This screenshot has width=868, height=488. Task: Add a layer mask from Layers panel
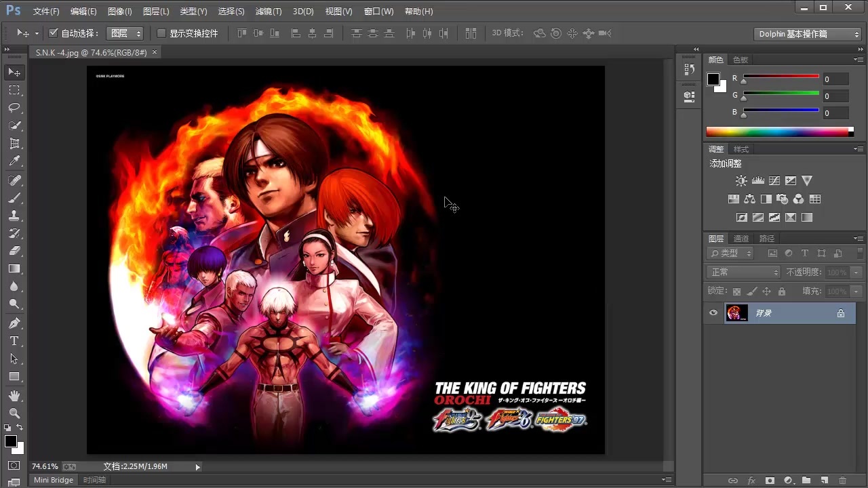coord(770,481)
